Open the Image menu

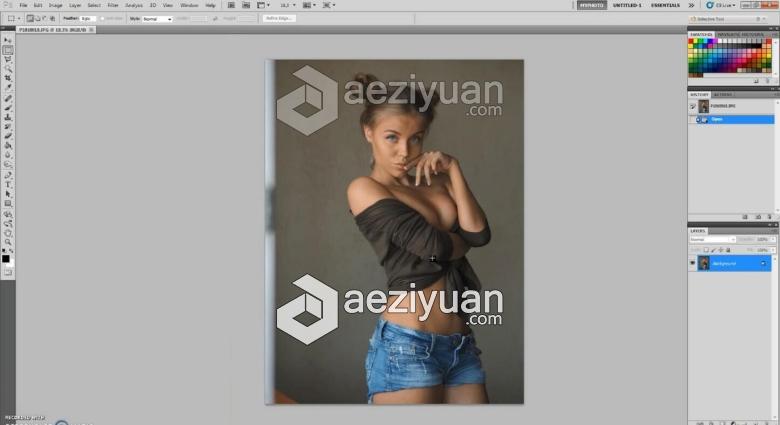[55, 5]
